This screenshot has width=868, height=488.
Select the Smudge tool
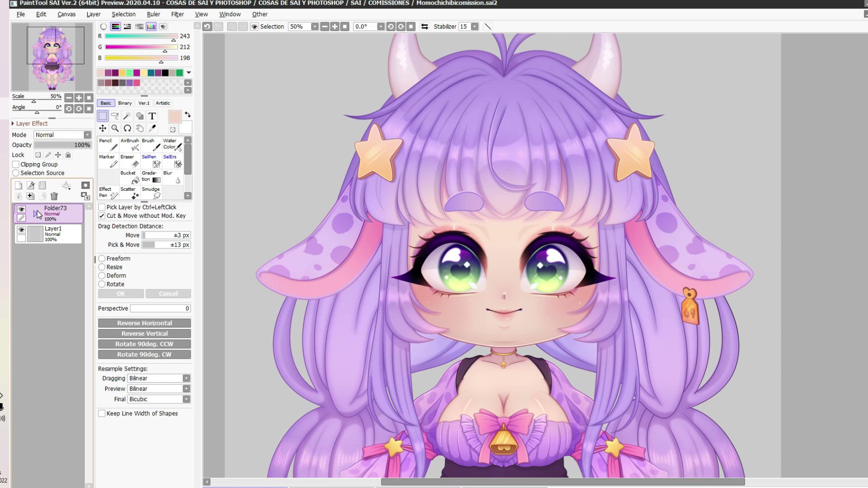coord(151,193)
